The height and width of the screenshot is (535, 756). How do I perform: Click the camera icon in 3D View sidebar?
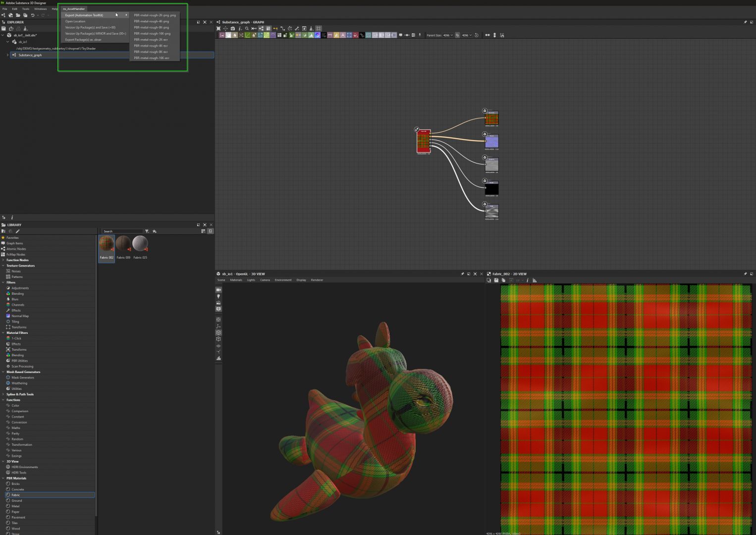tap(218, 290)
